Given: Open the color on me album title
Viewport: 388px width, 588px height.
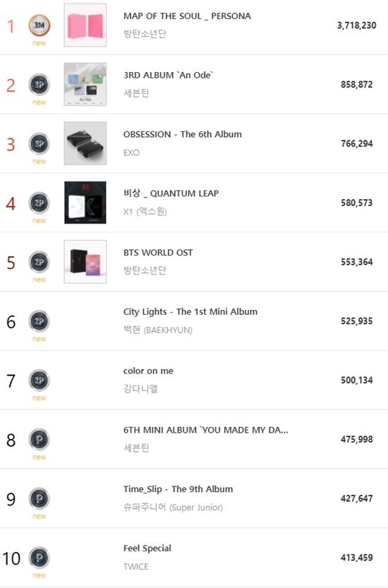Looking at the screenshot, I should point(148,371).
